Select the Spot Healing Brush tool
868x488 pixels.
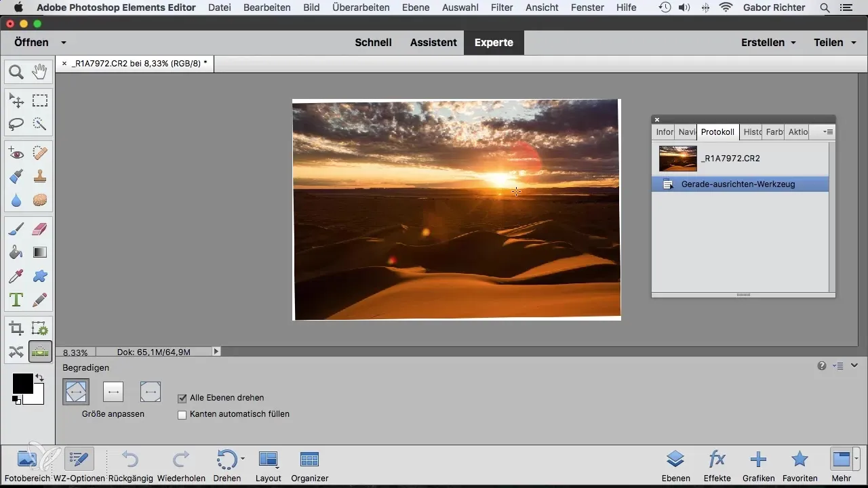40,153
